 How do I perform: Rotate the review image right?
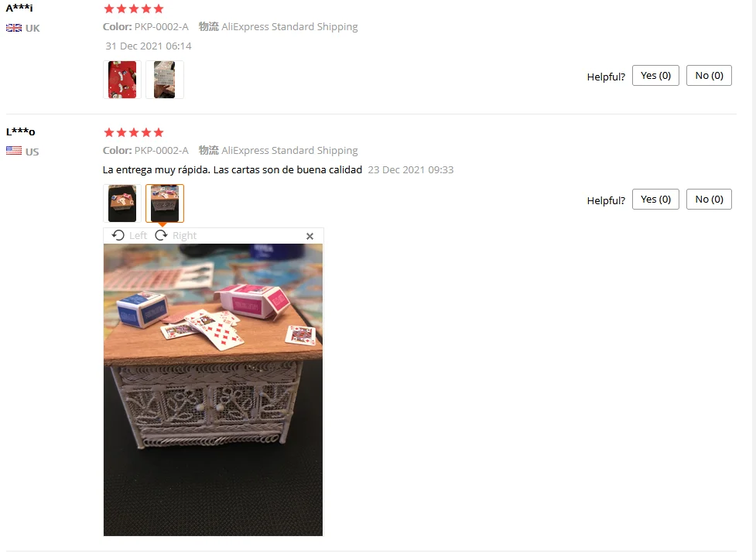point(161,235)
